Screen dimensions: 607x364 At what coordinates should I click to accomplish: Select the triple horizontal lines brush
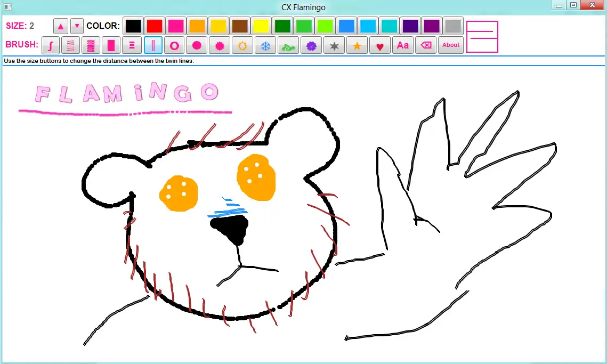[132, 45]
